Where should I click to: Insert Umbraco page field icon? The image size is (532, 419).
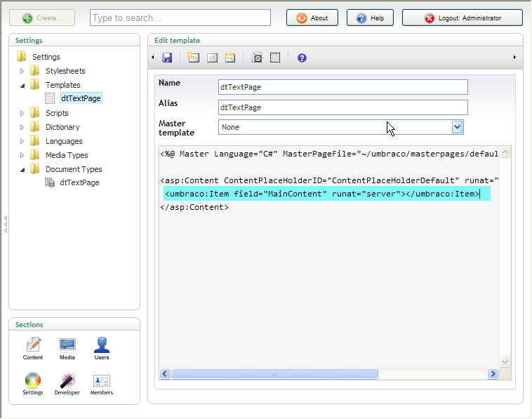click(194, 58)
